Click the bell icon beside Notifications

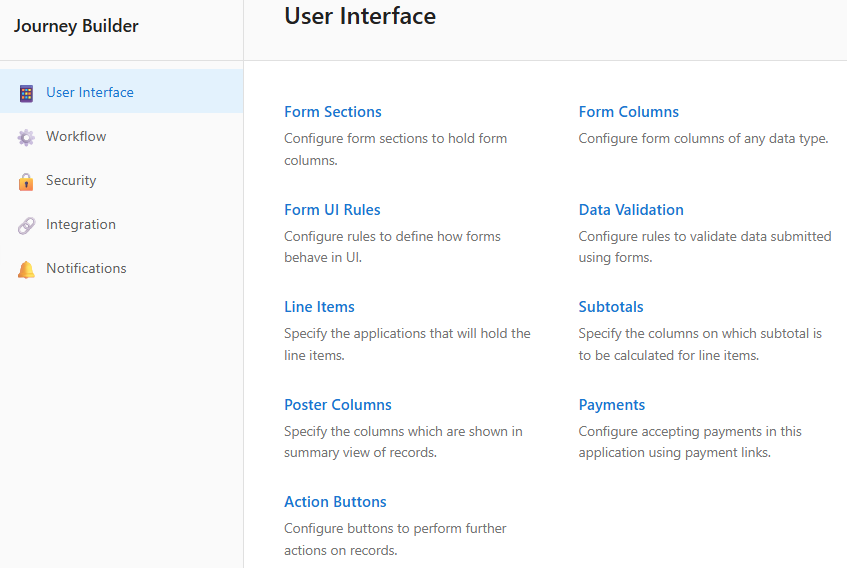pyautogui.click(x=26, y=269)
